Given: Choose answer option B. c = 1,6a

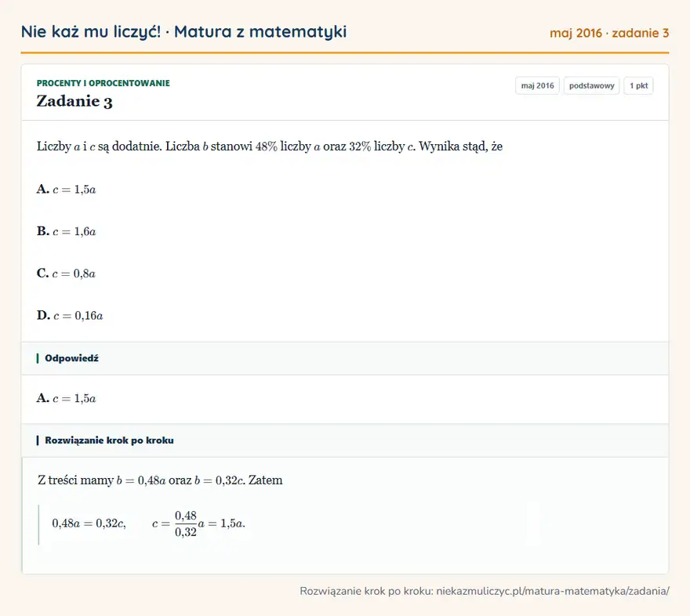Looking at the screenshot, I should (x=66, y=231).
